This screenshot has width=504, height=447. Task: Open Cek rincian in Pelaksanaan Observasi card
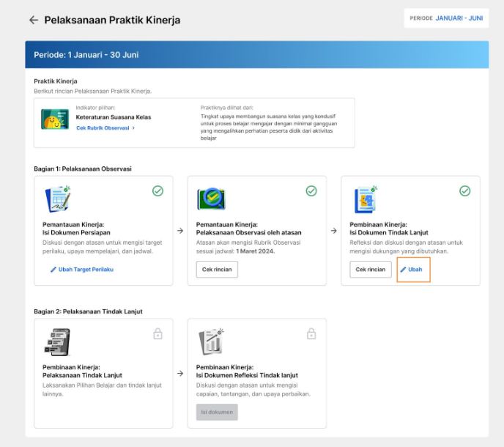click(x=217, y=270)
